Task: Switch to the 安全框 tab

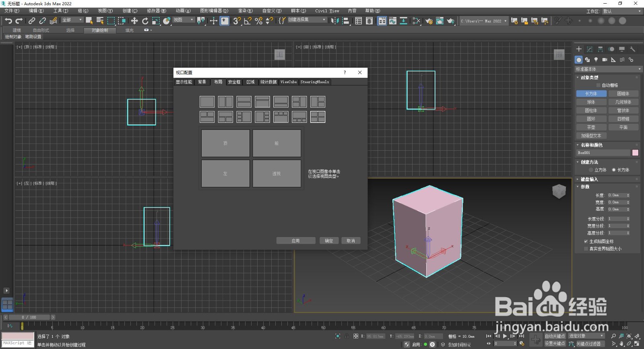Action: (x=234, y=82)
